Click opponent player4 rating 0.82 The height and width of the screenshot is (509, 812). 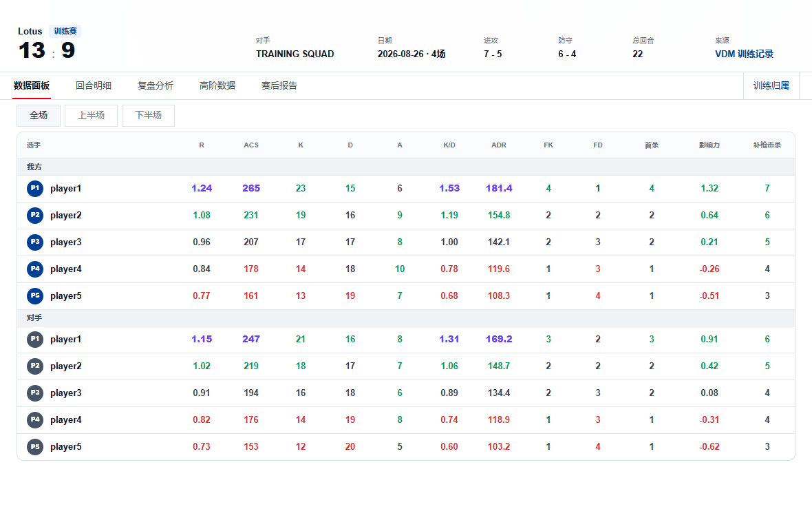(202, 420)
